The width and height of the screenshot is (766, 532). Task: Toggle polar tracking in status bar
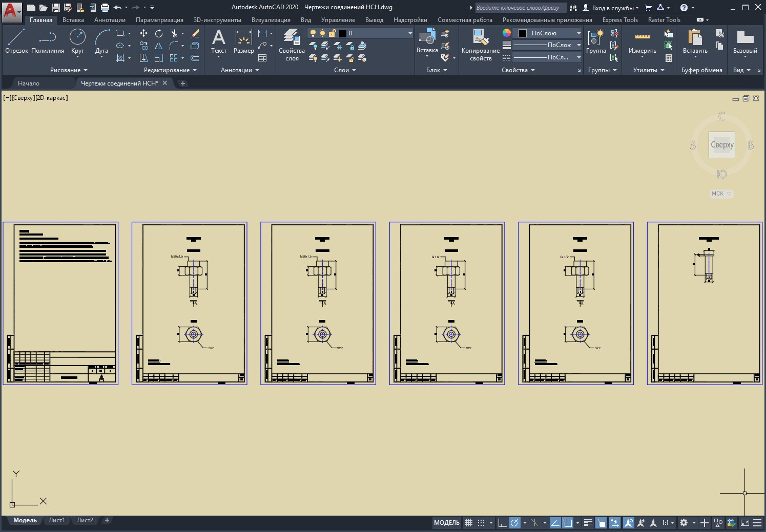[x=514, y=523]
